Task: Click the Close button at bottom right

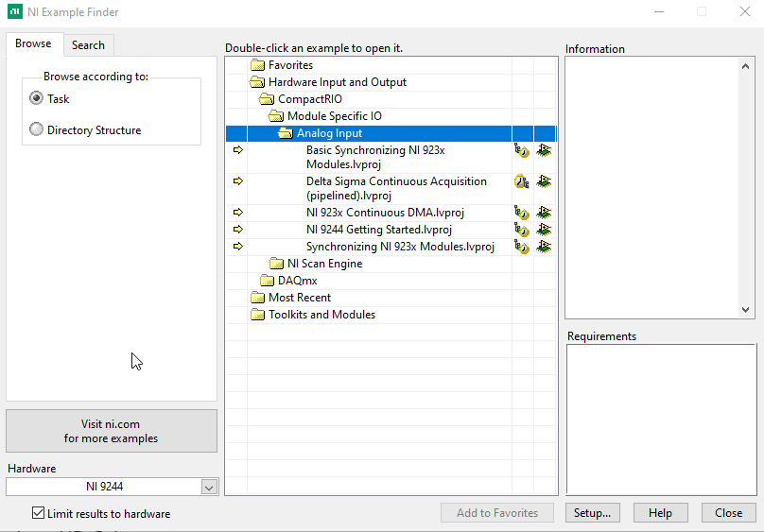Action: click(729, 513)
